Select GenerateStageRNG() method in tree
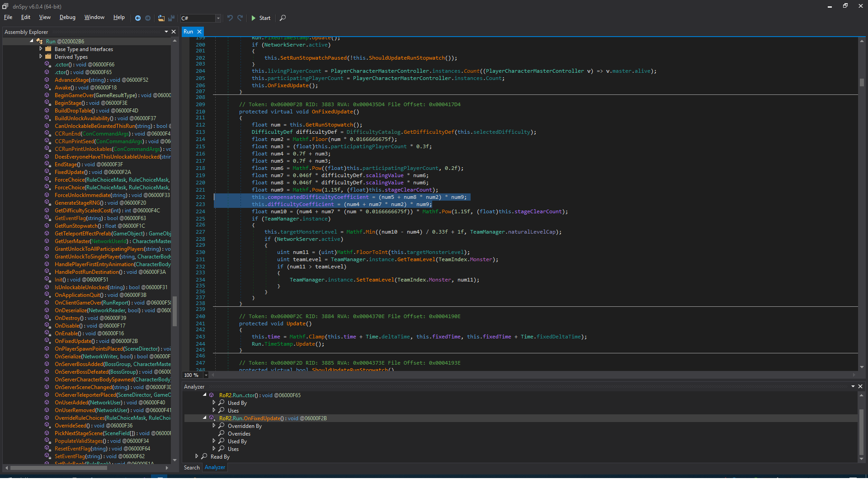 click(100, 203)
